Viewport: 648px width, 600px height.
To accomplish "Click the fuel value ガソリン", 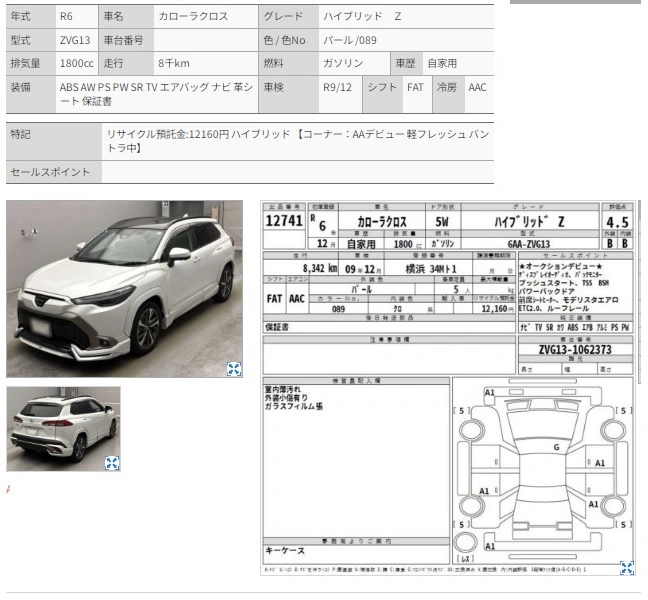I will (x=343, y=63).
